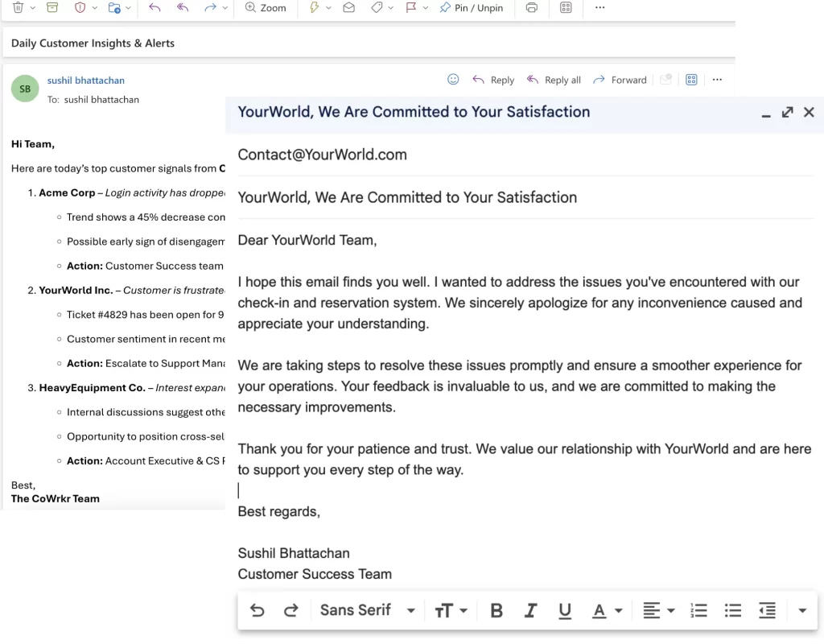Insert a bulleted list in compose
Screen dimensions: 824x644
pyautogui.click(x=732, y=610)
